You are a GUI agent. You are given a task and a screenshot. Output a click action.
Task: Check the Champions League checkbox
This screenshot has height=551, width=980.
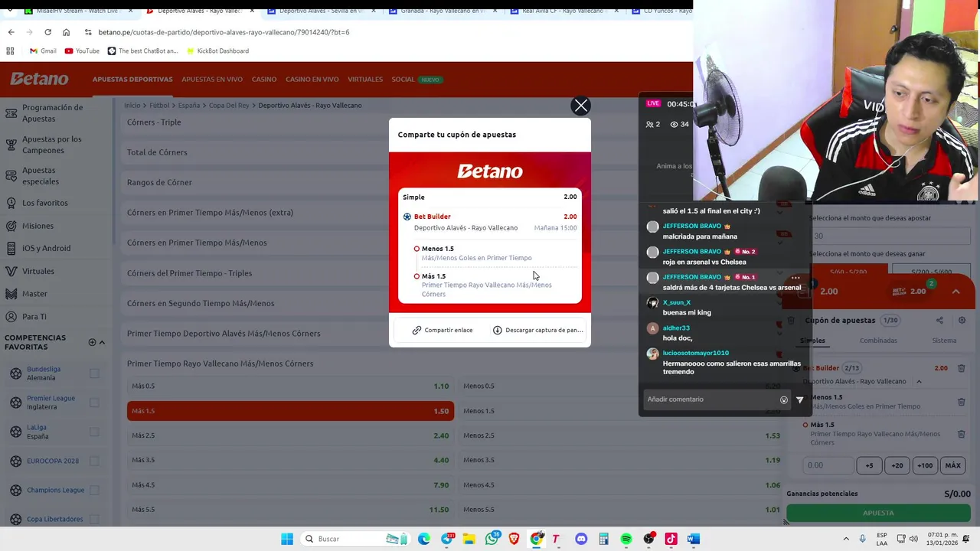click(94, 490)
